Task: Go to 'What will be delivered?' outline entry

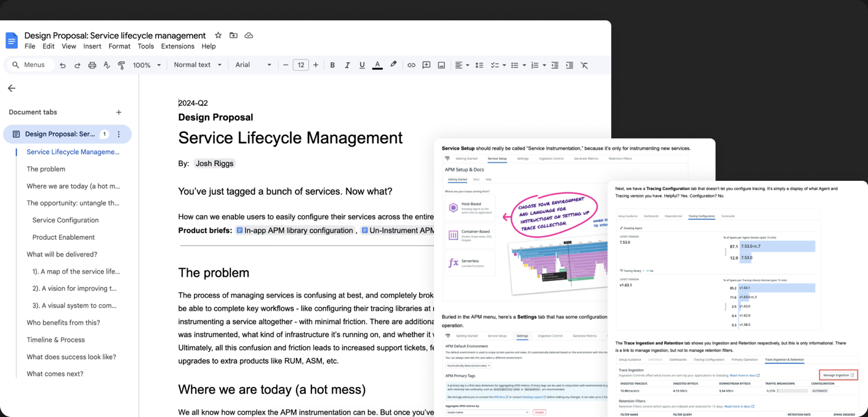Action: 62,254
